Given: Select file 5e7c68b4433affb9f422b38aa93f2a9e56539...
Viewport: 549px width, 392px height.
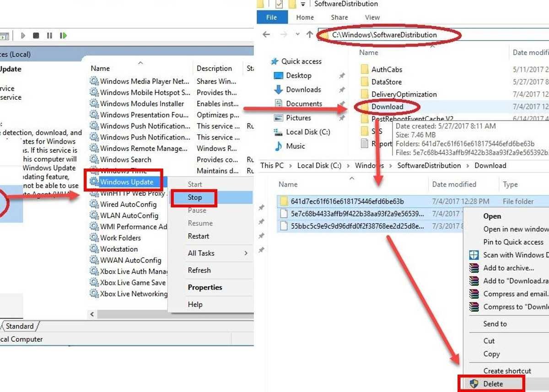Looking at the screenshot, I should tap(357, 214).
